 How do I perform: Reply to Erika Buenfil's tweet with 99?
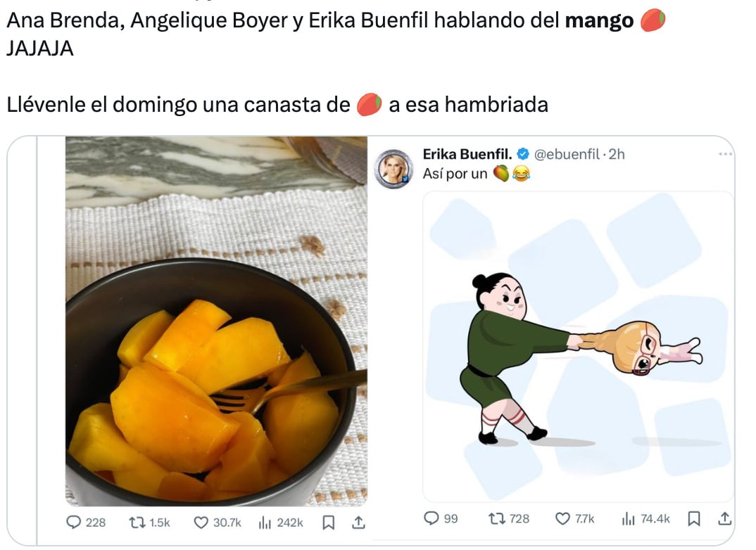441,518
